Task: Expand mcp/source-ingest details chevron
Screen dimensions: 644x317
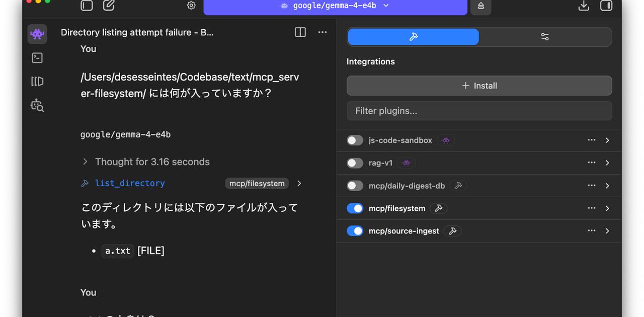Action: tap(607, 231)
